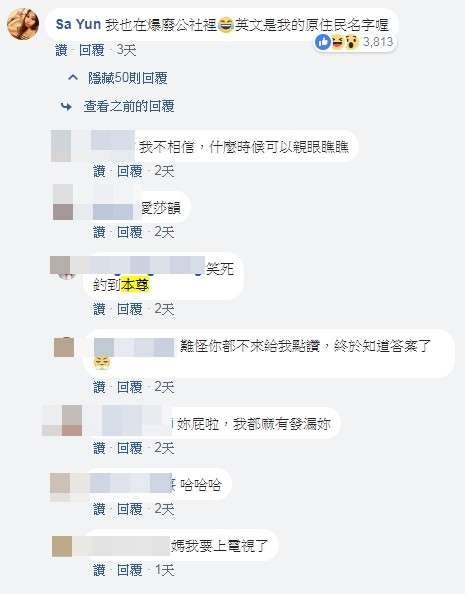Viewport: 465px width, 594px height.
Task: Click the wow reaction emoji icon
Action: tap(351, 41)
